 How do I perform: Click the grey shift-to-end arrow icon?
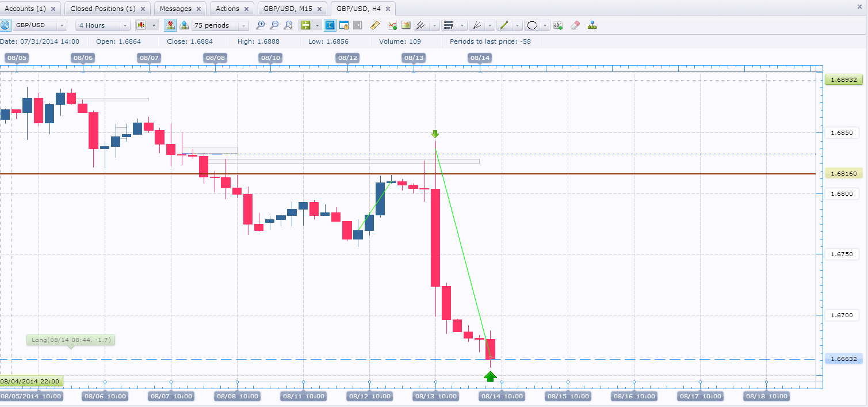tap(358, 25)
